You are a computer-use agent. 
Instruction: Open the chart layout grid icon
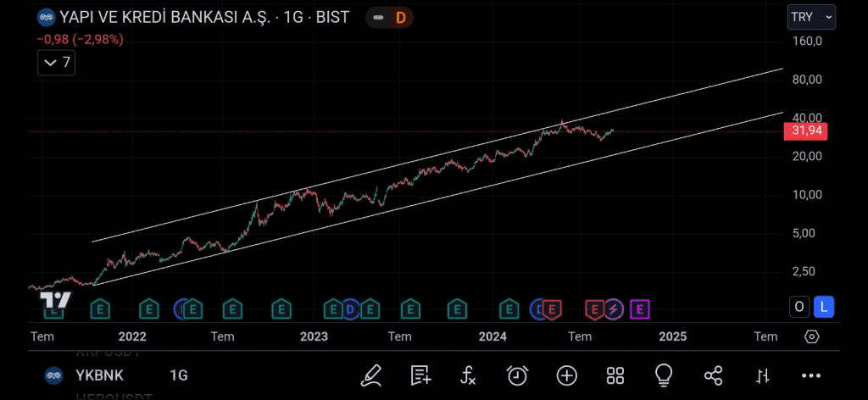(615, 375)
